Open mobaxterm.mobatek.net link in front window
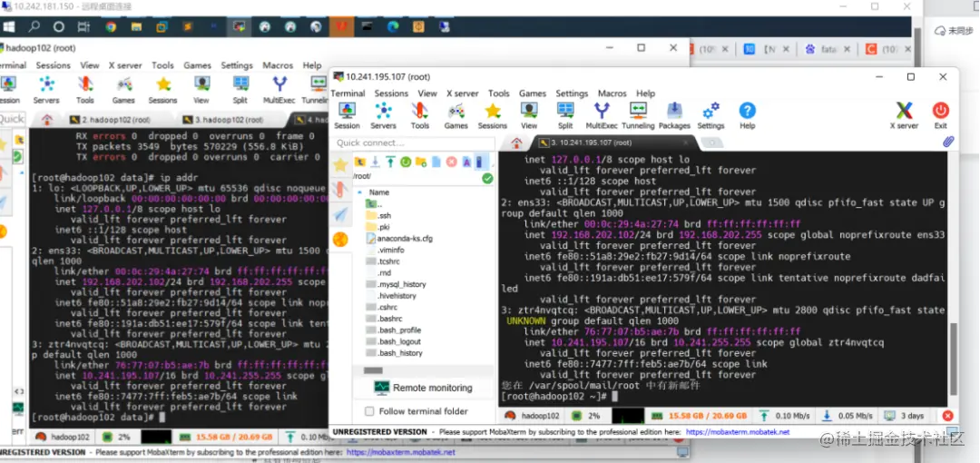The width and height of the screenshot is (980, 463). point(738,432)
